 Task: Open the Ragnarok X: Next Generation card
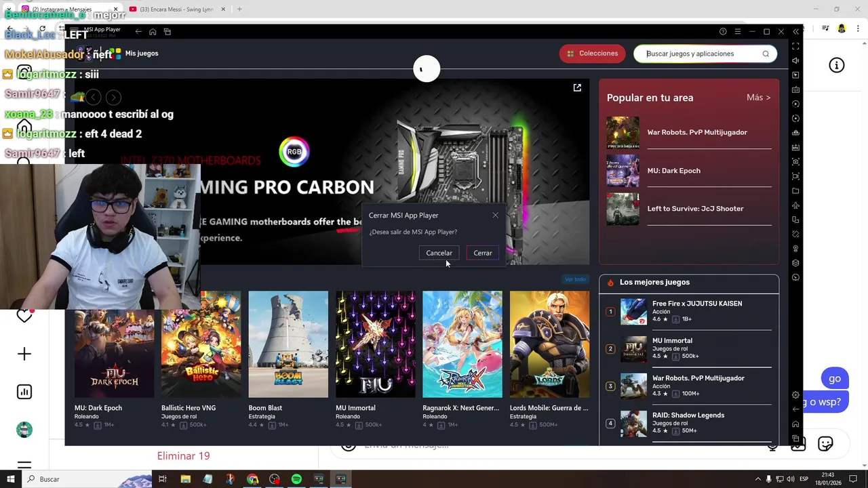[x=462, y=360]
